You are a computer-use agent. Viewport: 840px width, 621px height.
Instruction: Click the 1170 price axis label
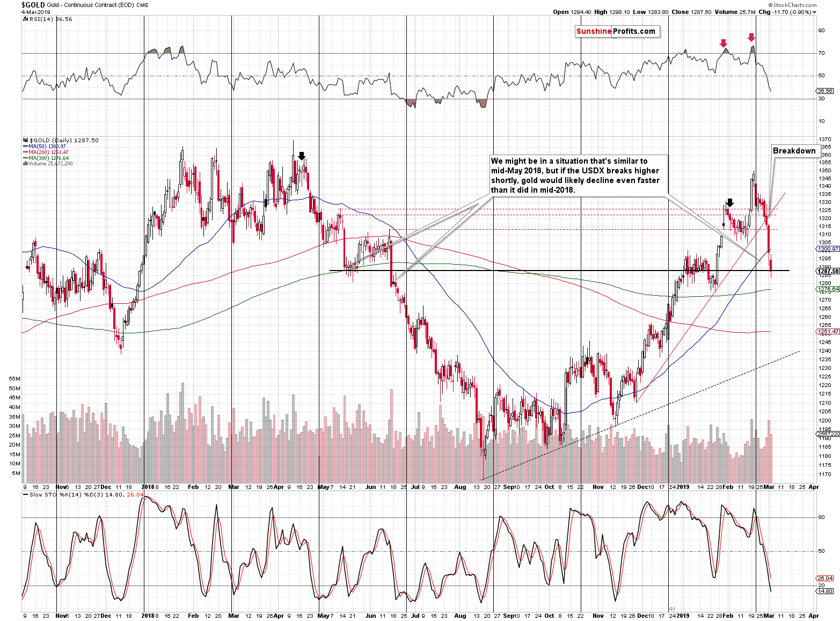[825, 474]
